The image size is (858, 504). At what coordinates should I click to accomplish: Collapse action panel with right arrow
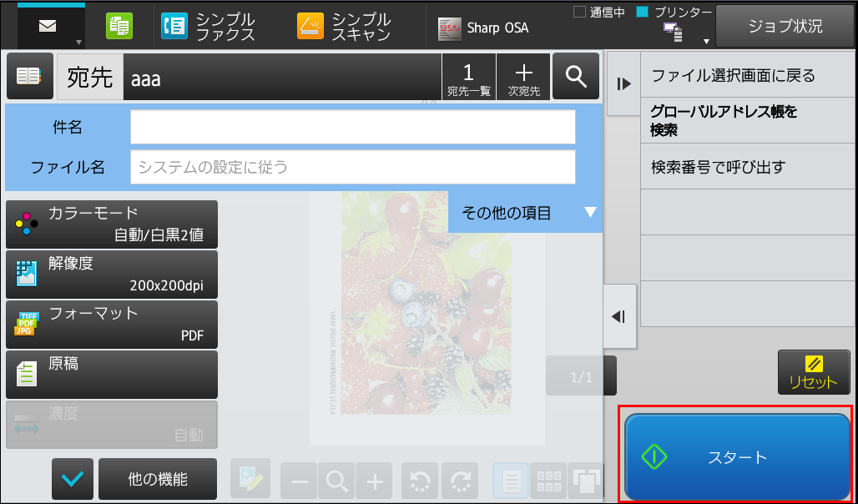[x=623, y=83]
